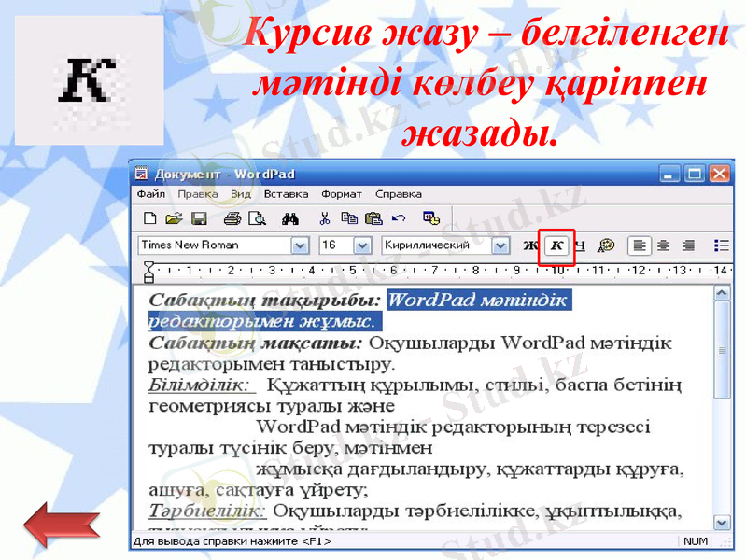Viewport: 746px width, 560px height.
Task: Open the Файл menu
Action: 151,194
